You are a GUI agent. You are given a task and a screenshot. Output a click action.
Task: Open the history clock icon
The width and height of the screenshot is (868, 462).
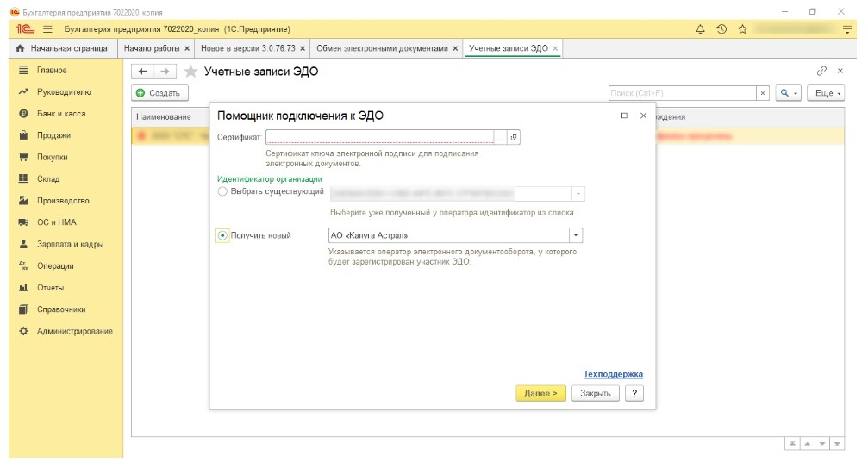pyautogui.click(x=721, y=29)
